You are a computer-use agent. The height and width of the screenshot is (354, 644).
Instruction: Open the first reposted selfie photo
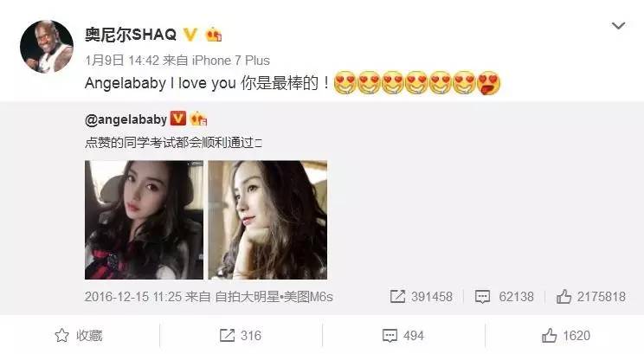(144, 220)
